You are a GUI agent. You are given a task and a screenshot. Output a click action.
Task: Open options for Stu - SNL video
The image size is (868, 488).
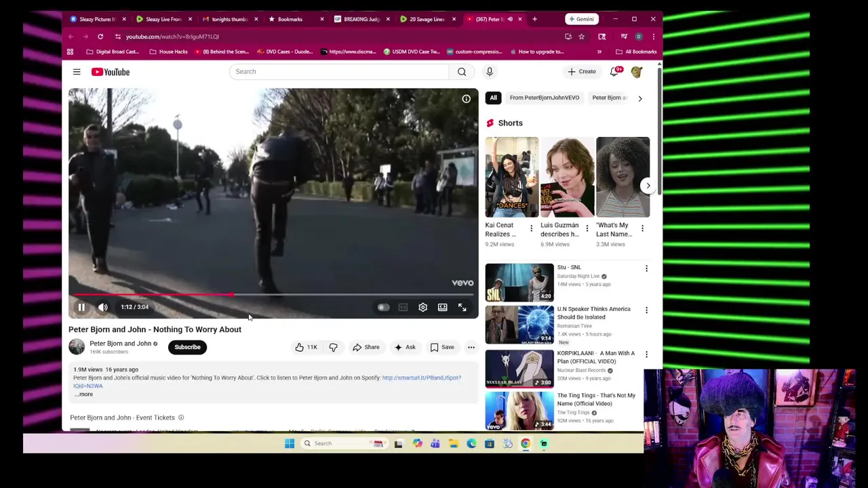[646, 269]
